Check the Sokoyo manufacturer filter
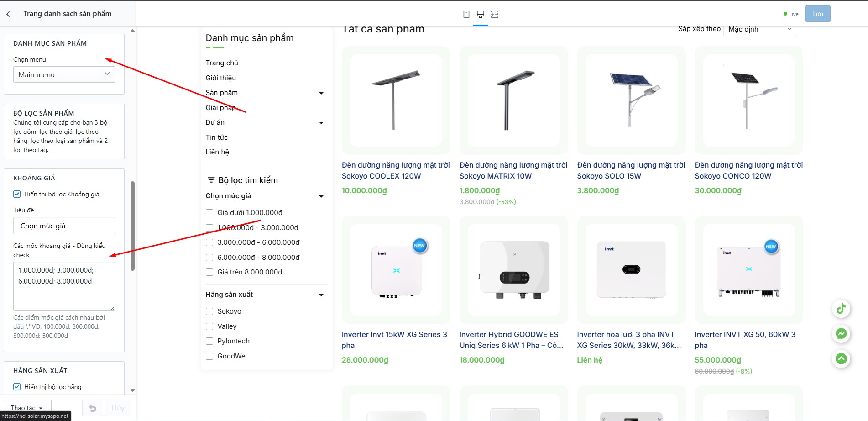 (x=209, y=311)
